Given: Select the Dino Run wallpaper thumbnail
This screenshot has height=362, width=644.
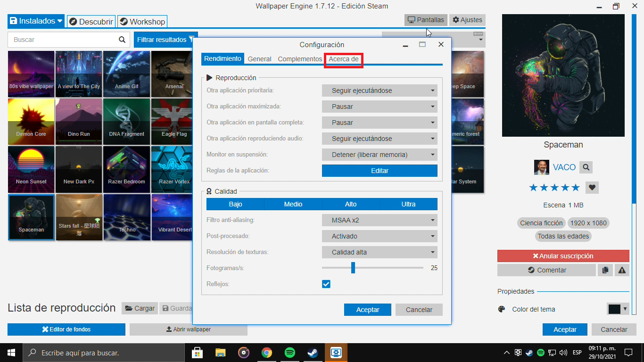Looking at the screenshot, I should pyautogui.click(x=79, y=122).
